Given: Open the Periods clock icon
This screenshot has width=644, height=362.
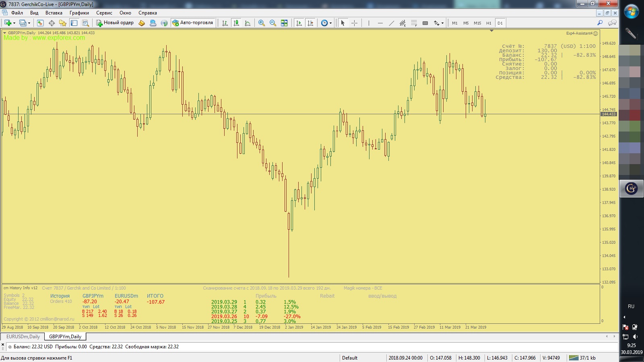Looking at the screenshot, I should 324,23.
